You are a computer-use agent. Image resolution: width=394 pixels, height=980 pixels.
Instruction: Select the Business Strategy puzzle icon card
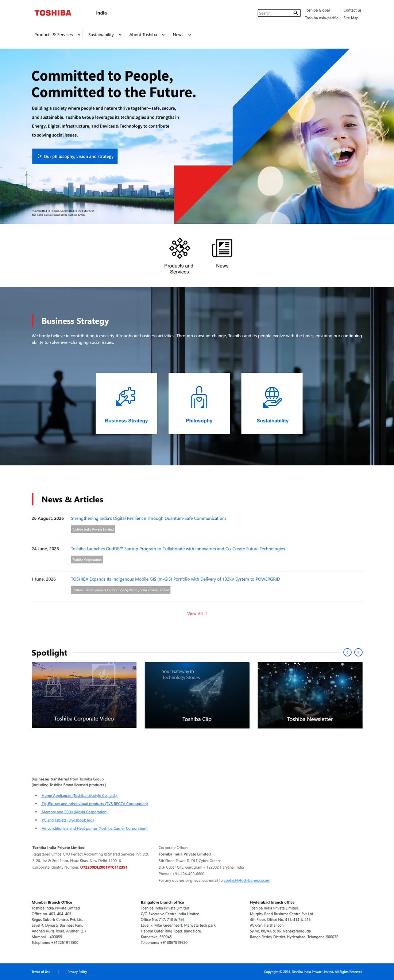(x=126, y=403)
